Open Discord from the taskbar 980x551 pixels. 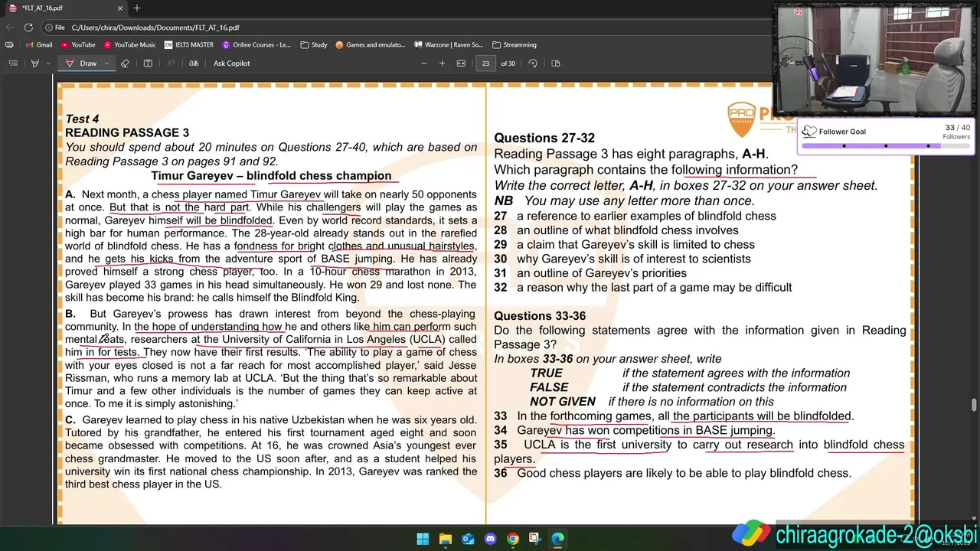pos(490,539)
